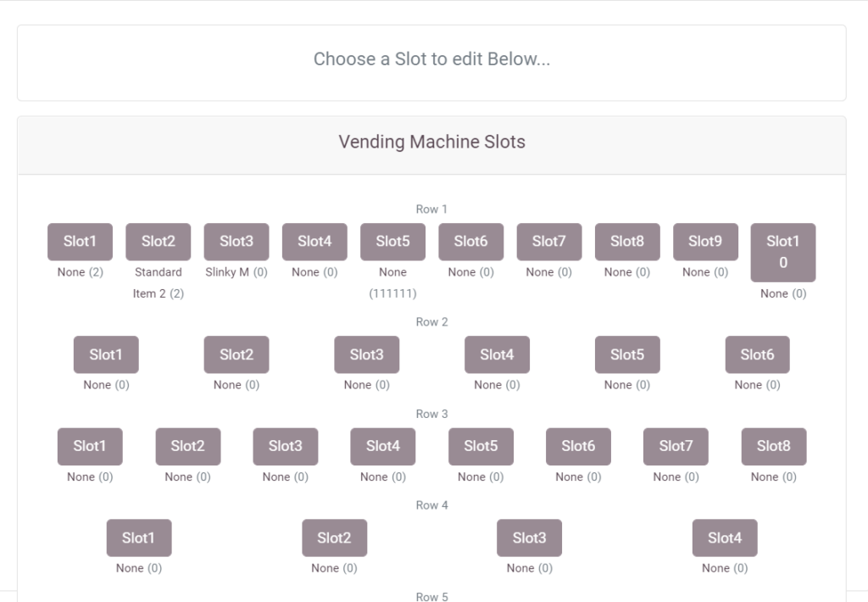The image size is (868, 602).
Task: Edit Slot1 in Row 2
Action: click(x=105, y=354)
